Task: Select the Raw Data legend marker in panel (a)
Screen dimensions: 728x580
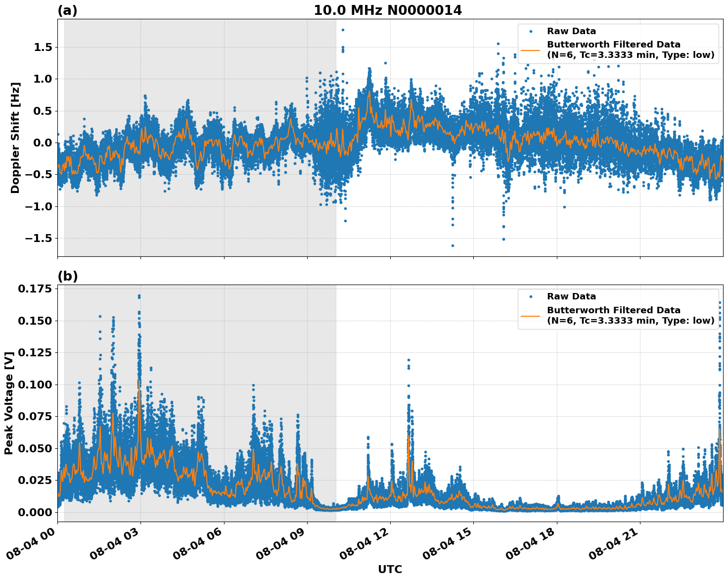Action: point(530,30)
